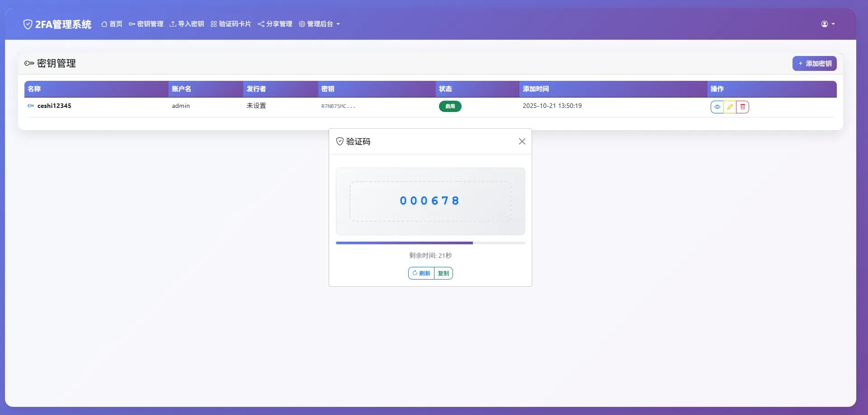This screenshot has width=868, height=415.
Task: Open the 导入密钥 import page
Action: pos(187,24)
